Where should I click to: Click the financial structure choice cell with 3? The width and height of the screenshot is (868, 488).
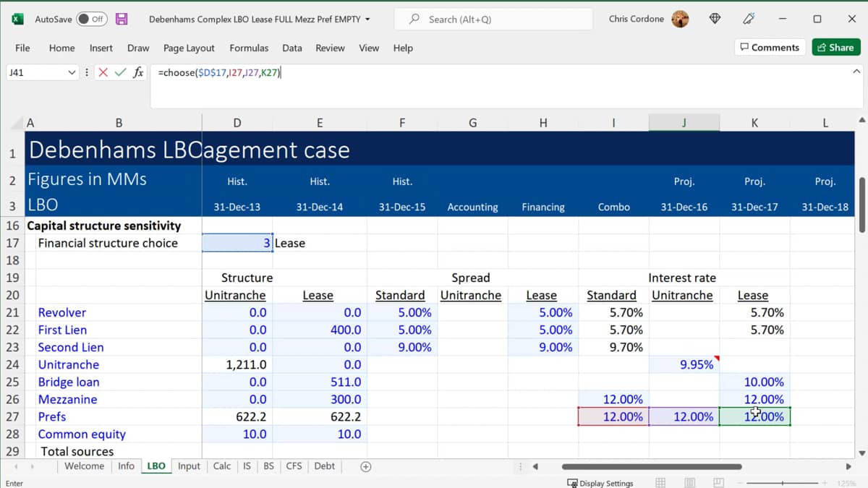click(237, 243)
